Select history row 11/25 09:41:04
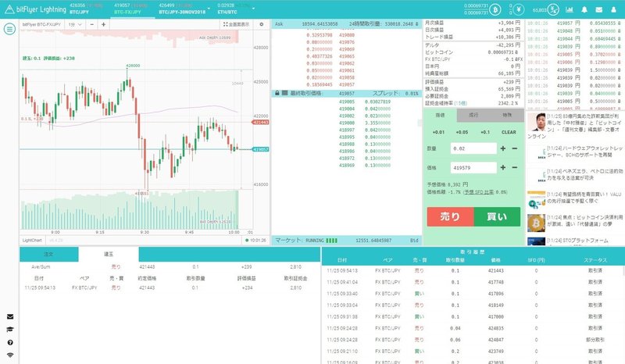The width and height of the screenshot is (625, 364). pyautogui.click(x=472, y=282)
